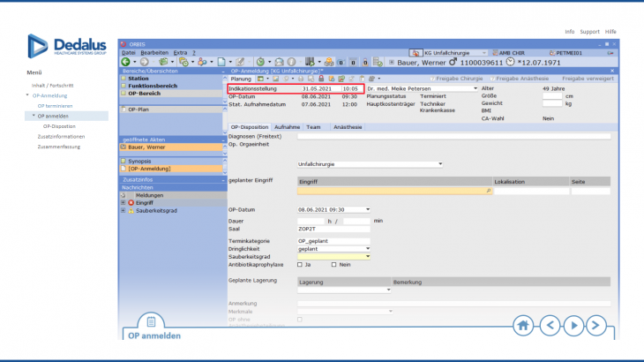The image size is (644, 362).
Task: Click the Support link at top right
Action: pos(589,31)
